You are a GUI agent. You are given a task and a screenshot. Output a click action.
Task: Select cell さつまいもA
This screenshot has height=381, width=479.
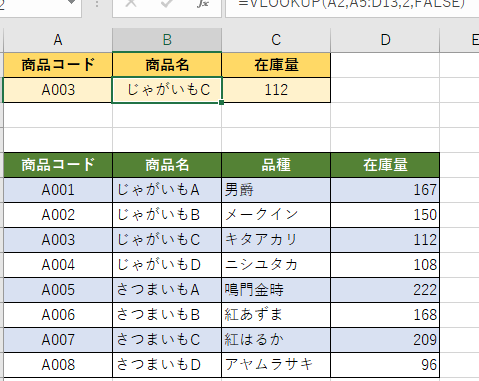tap(167, 290)
